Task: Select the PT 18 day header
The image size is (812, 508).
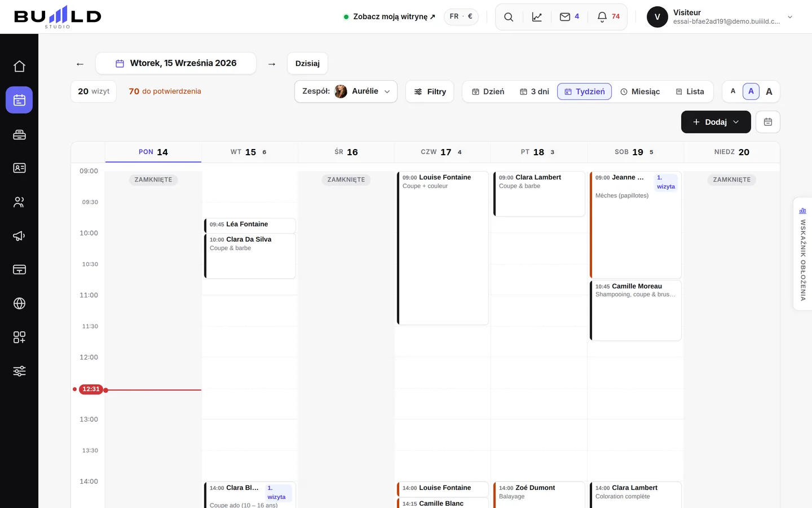Action: pos(539,152)
